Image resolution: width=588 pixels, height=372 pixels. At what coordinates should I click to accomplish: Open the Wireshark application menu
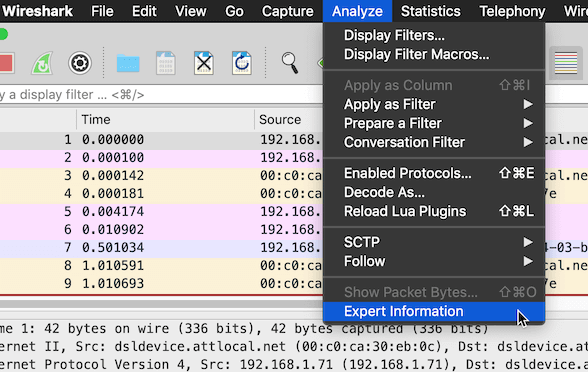(38, 11)
